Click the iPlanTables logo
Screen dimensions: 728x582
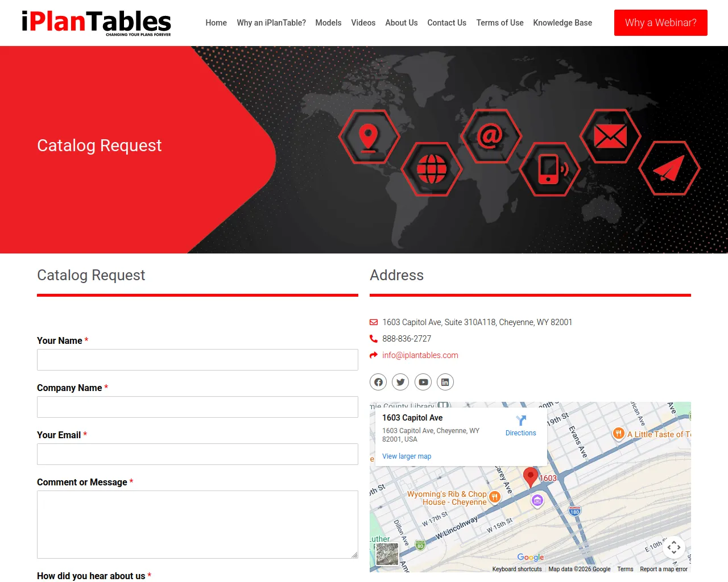(96, 23)
